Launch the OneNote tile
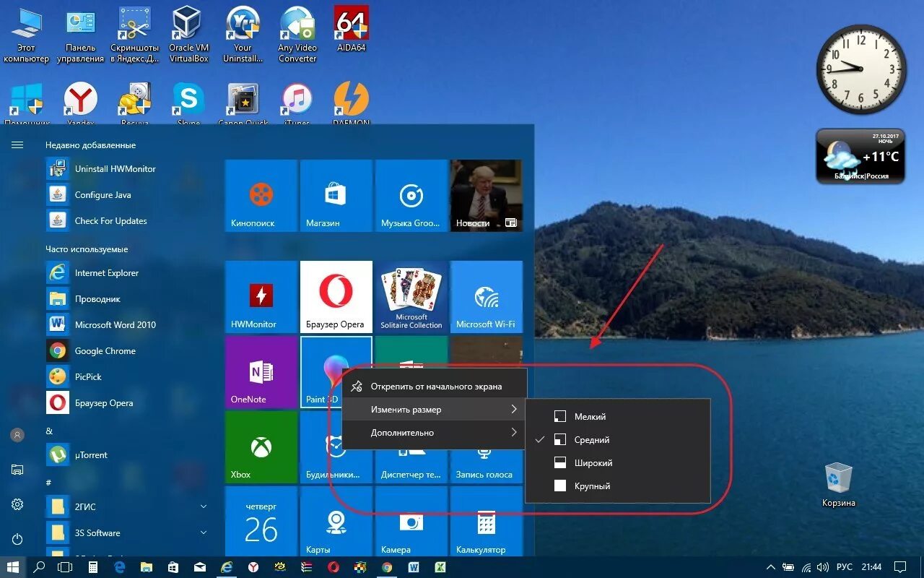Image resolution: width=924 pixels, height=578 pixels. click(x=261, y=372)
